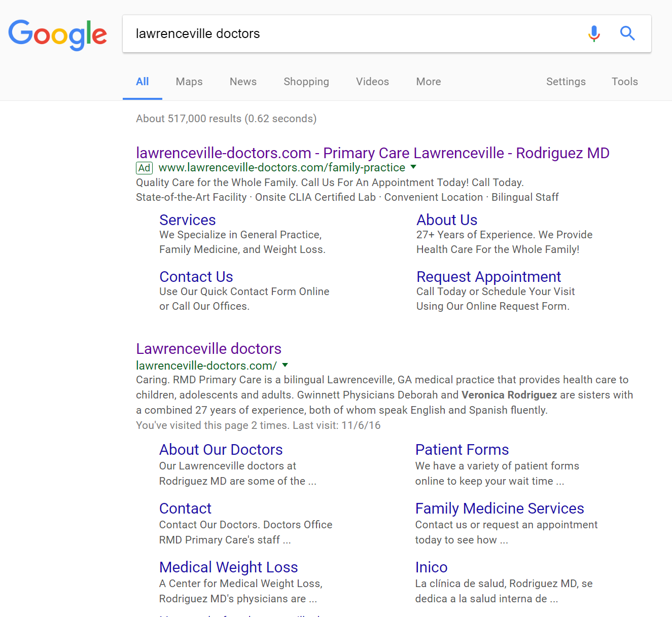The height and width of the screenshot is (617, 672).
Task: Click the 'About 517,000 results' stats text
Action: pos(226,119)
